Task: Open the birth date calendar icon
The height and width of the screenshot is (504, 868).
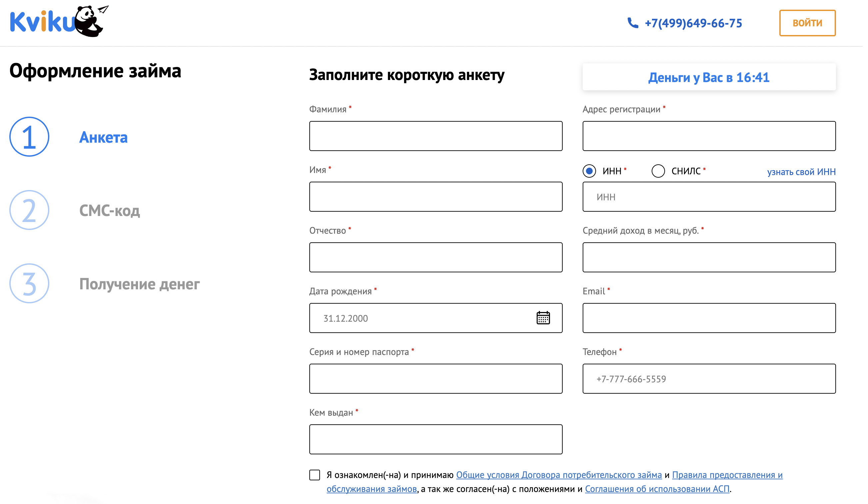Action: [544, 318]
